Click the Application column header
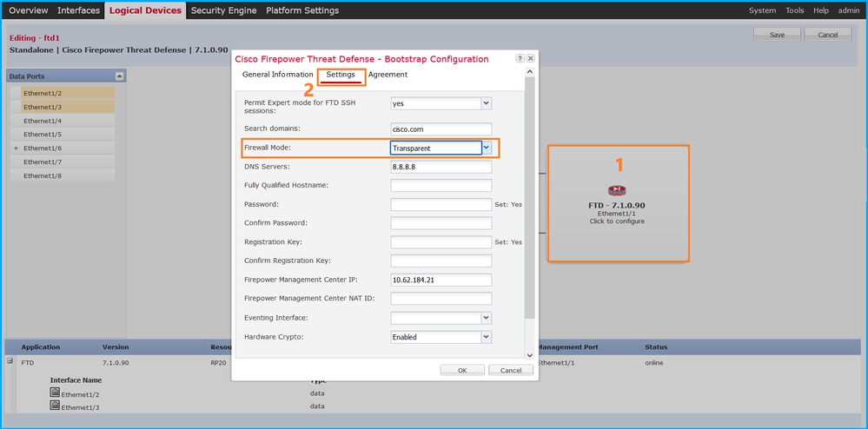The image size is (868, 429). point(41,347)
